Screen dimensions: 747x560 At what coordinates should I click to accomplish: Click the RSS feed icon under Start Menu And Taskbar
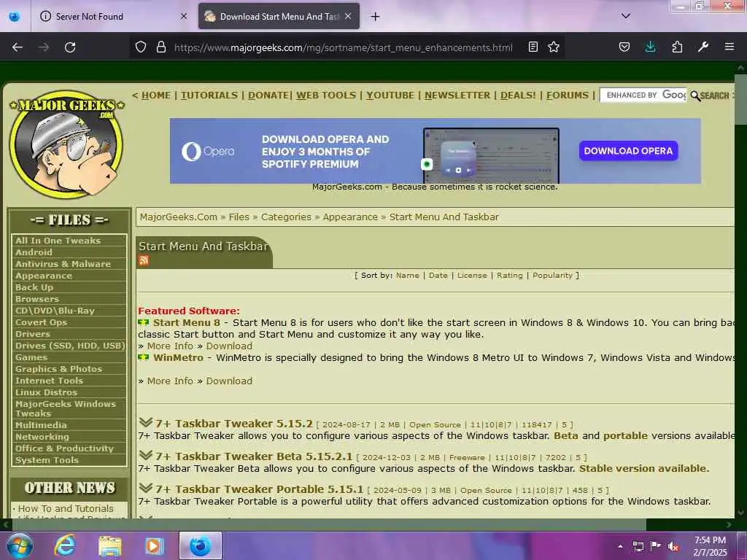coord(144,260)
